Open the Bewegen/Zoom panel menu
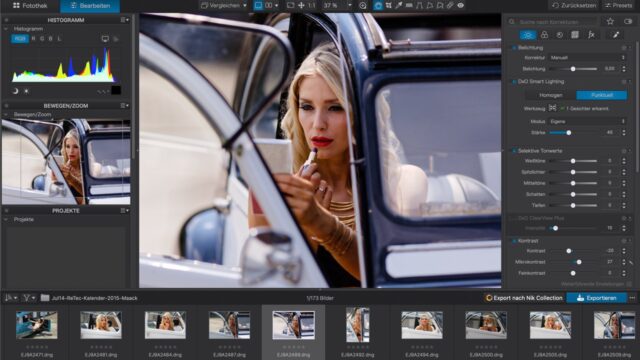Image resolution: width=640 pixels, height=360 pixels. click(x=124, y=106)
